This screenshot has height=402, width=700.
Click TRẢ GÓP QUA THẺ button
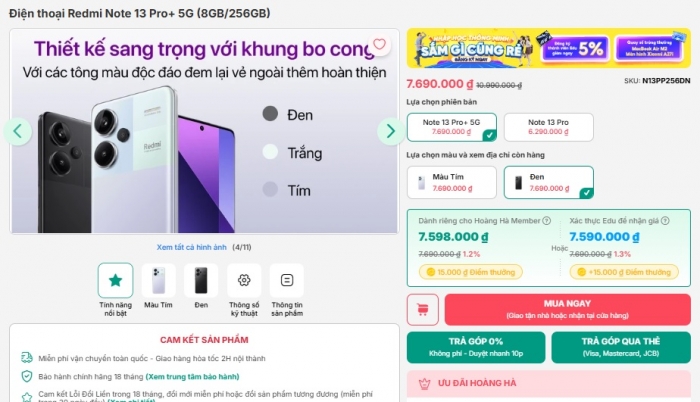(621, 347)
